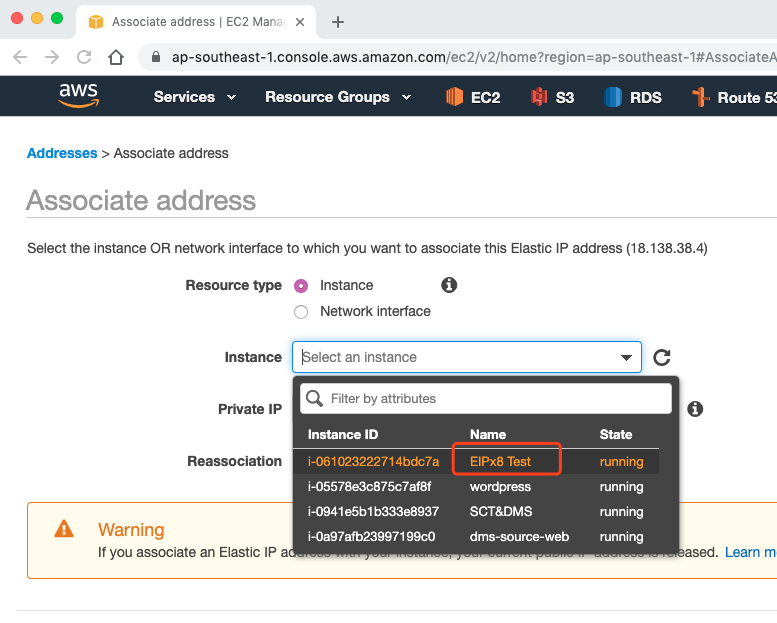777x623 pixels.
Task: Go to Addresses breadcrumb link
Action: coord(62,153)
